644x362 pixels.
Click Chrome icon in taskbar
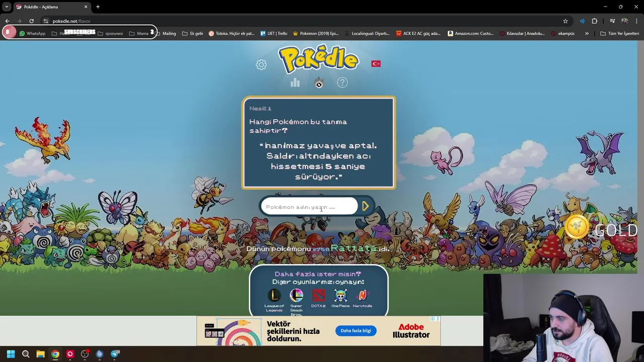coord(55,354)
